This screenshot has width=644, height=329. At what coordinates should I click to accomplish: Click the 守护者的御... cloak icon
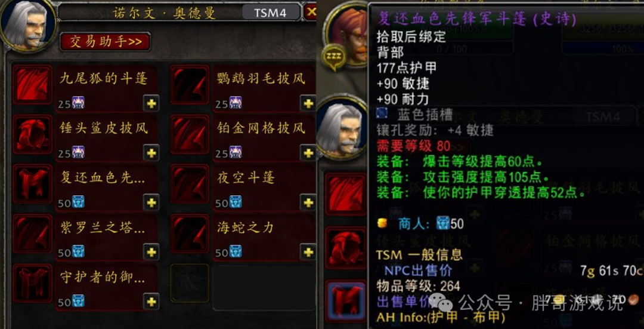click(32, 284)
